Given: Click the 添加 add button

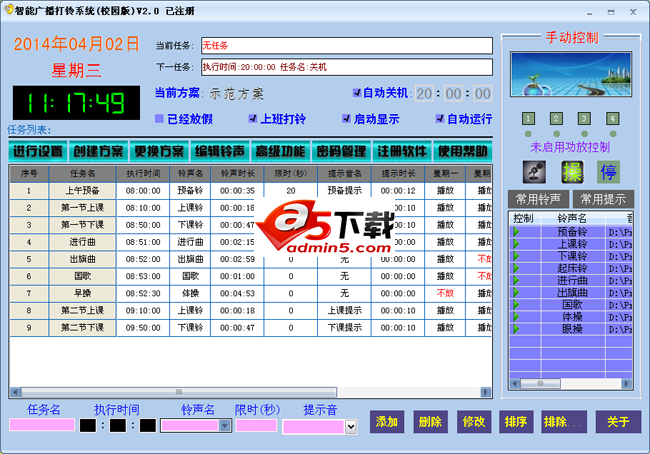Looking at the screenshot, I should point(387,422).
